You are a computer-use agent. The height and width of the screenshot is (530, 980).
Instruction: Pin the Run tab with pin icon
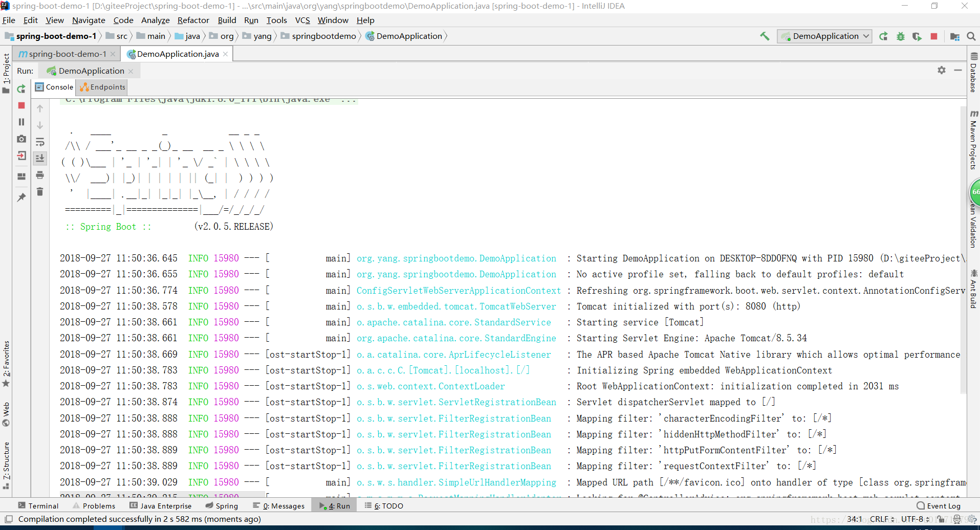click(x=21, y=197)
